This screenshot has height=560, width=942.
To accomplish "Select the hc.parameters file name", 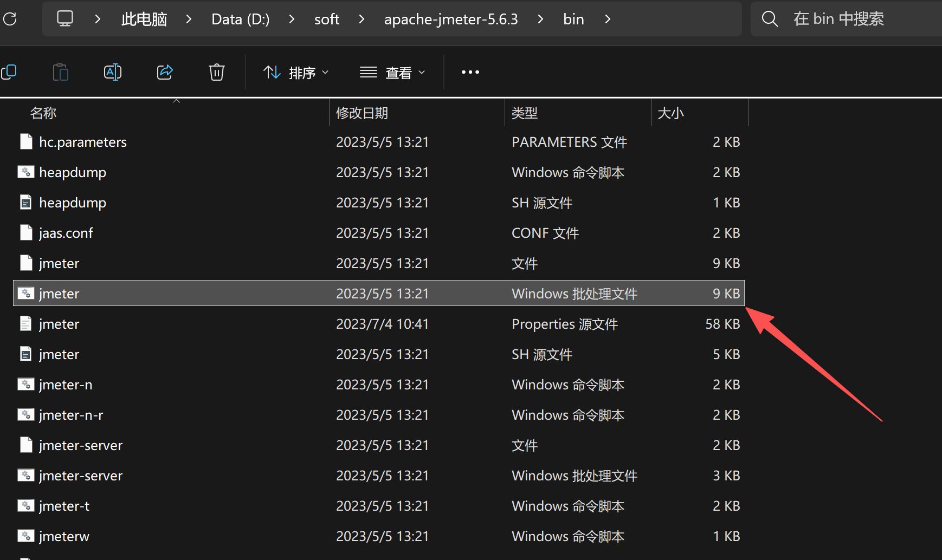I will pos(83,142).
